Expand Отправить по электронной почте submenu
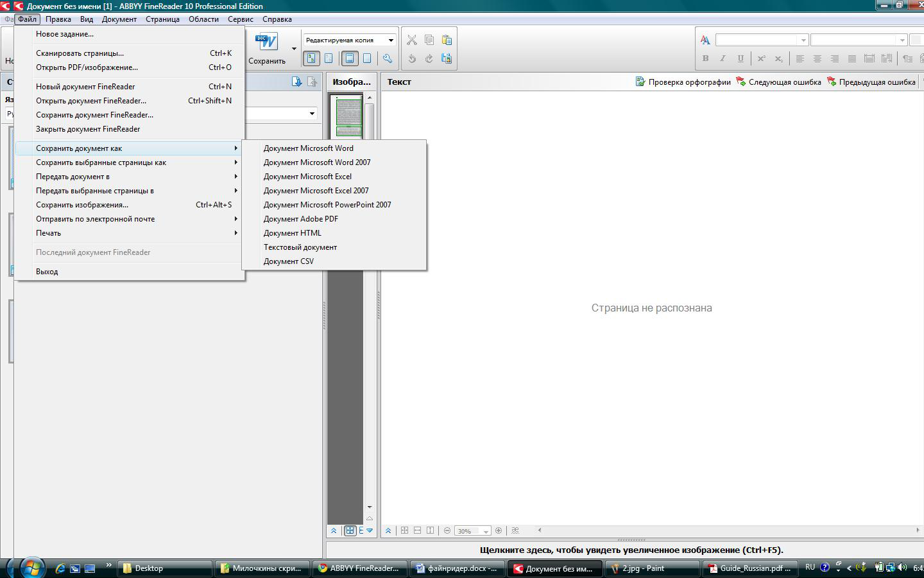Image resolution: width=924 pixels, height=578 pixels. pyautogui.click(x=129, y=219)
